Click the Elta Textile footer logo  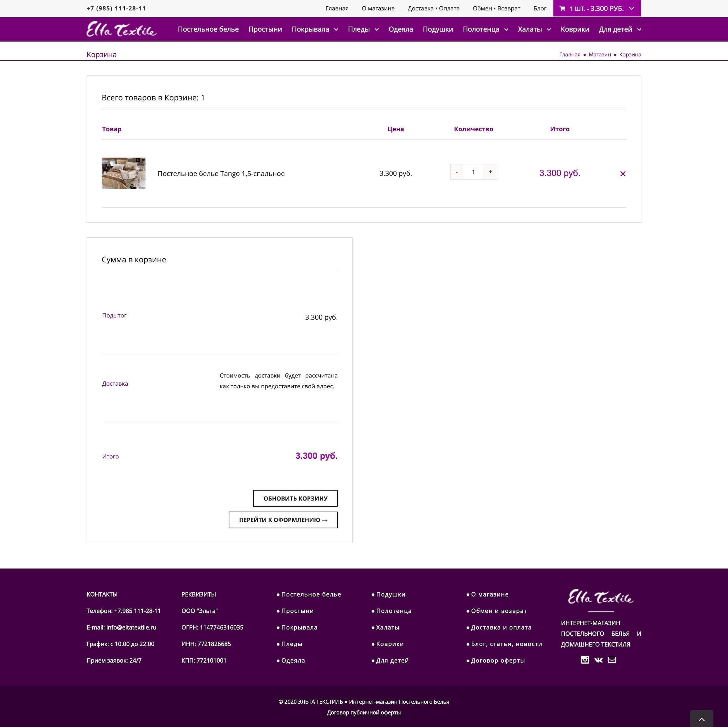[x=601, y=597]
